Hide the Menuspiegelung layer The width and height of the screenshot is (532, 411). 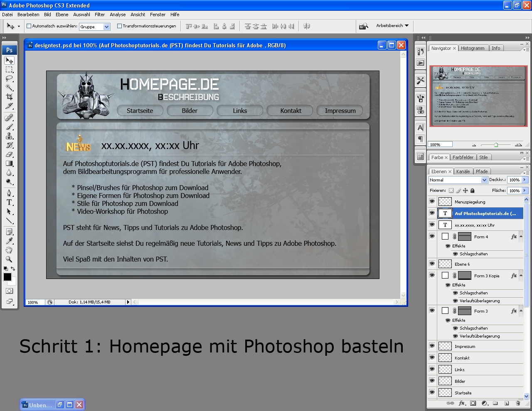[x=432, y=201]
